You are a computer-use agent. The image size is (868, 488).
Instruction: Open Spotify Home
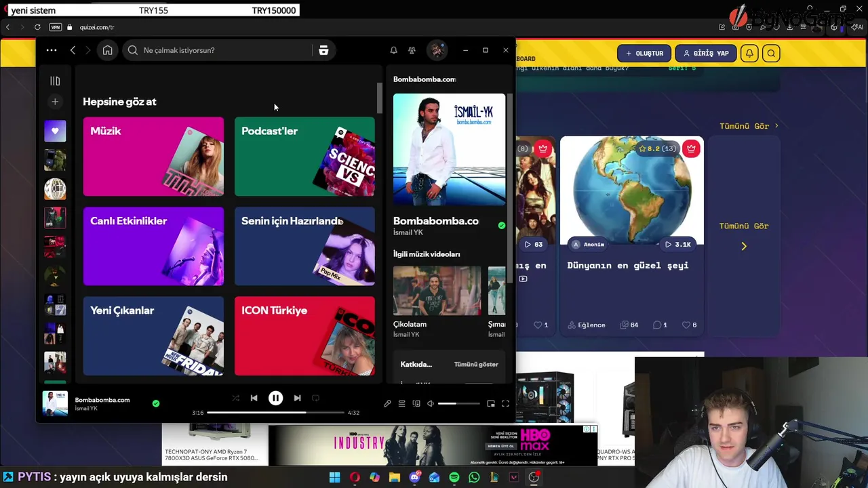coord(107,50)
